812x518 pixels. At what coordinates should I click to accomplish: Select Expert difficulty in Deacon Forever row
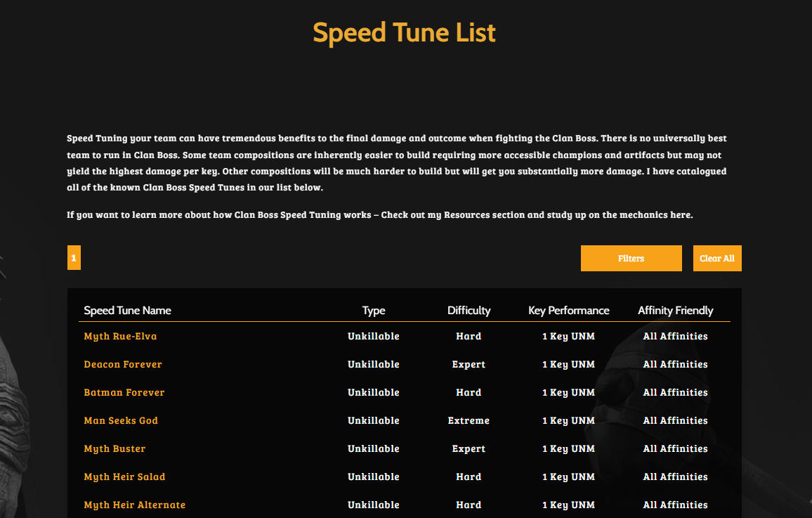point(469,364)
